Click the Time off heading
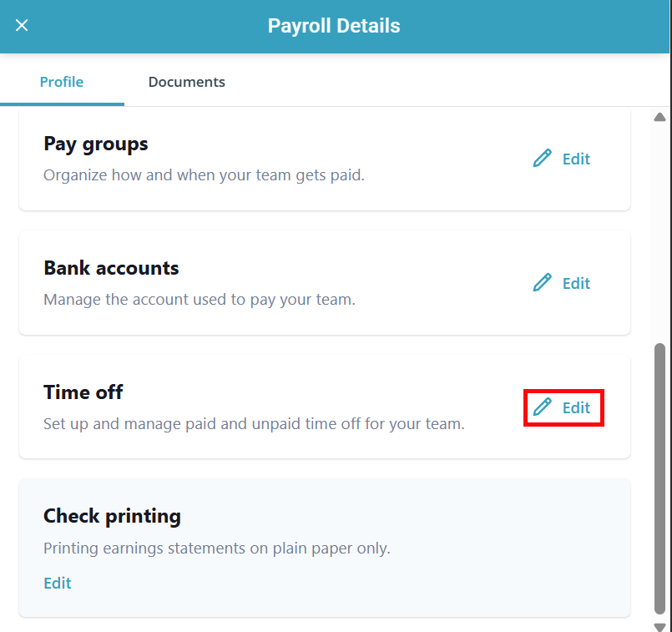This screenshot has height=632, width=672. coord(83,392)
